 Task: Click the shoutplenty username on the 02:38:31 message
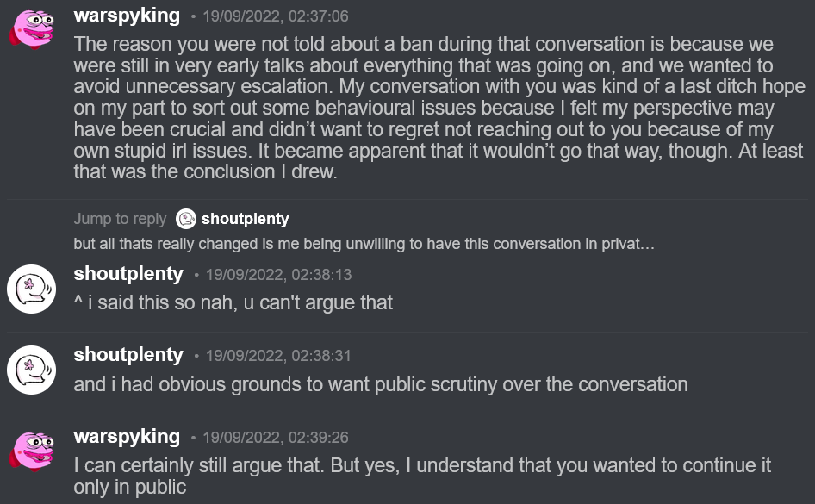pyautogui.click(x=128, y=355)
